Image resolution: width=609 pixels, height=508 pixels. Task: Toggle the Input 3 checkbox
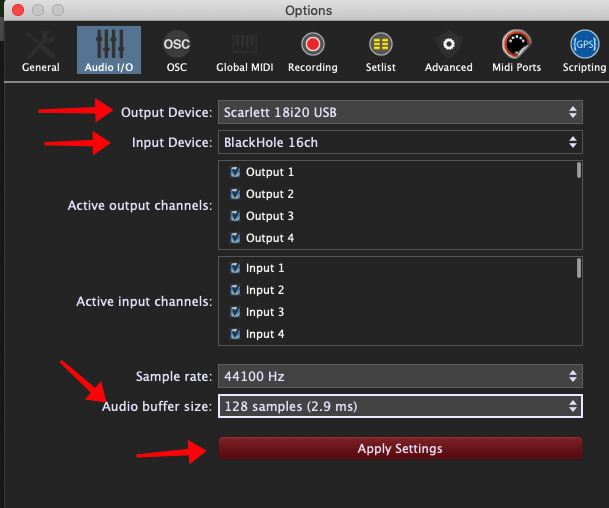tap(235, 312)
